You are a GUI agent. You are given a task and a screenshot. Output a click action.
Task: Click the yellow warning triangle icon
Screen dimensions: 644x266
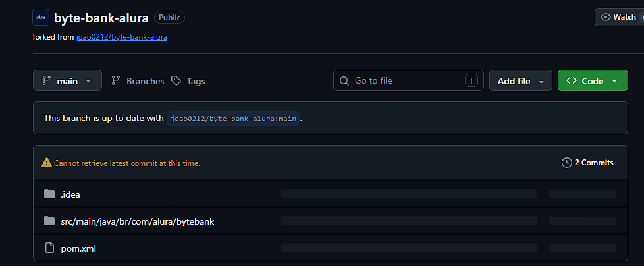pyautogui.click(x=47, y=163)
